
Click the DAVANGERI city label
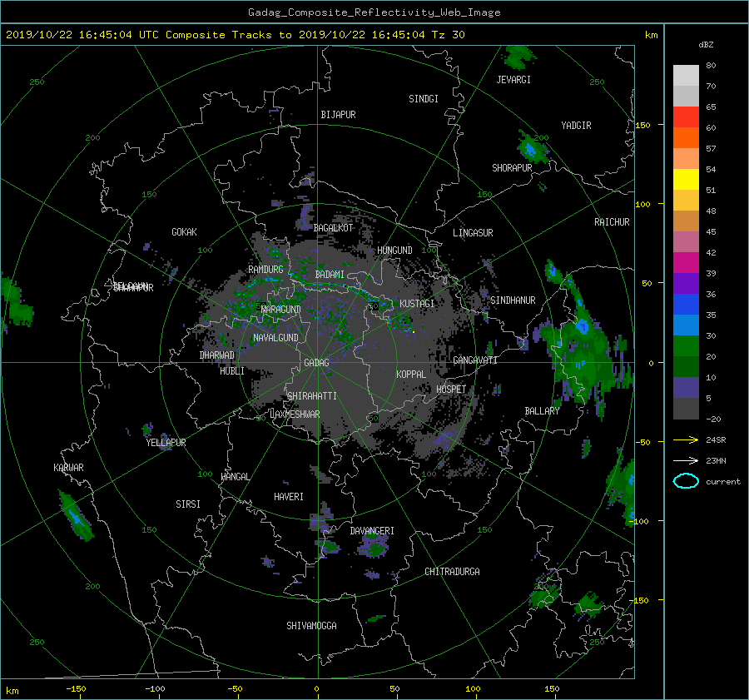point(372,531)
